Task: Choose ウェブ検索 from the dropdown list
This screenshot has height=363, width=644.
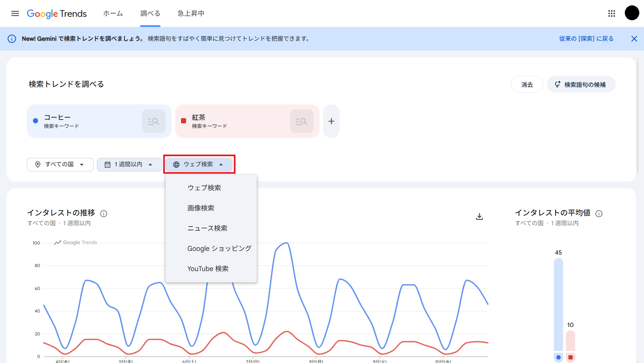Action: click(211, 188)
